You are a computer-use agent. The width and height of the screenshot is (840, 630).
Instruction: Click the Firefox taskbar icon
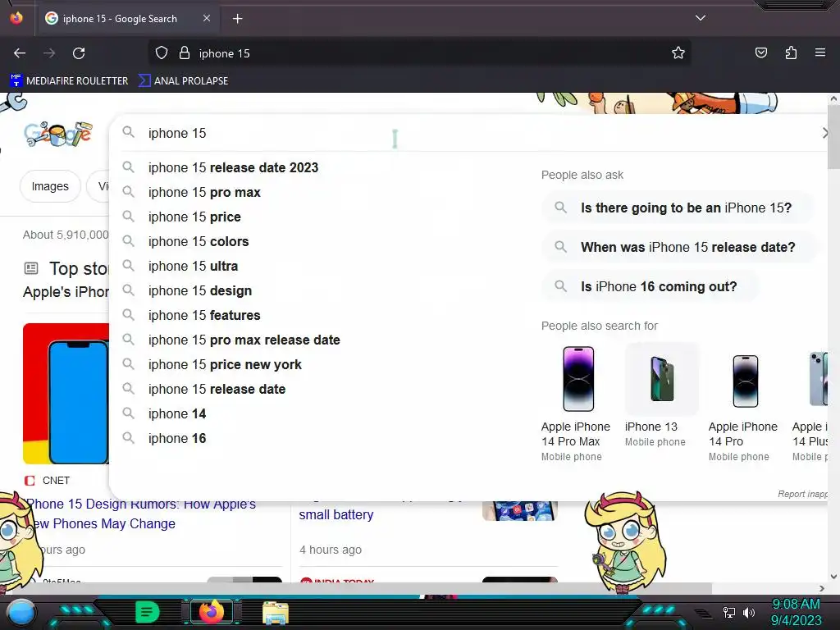tap(211, 612)
